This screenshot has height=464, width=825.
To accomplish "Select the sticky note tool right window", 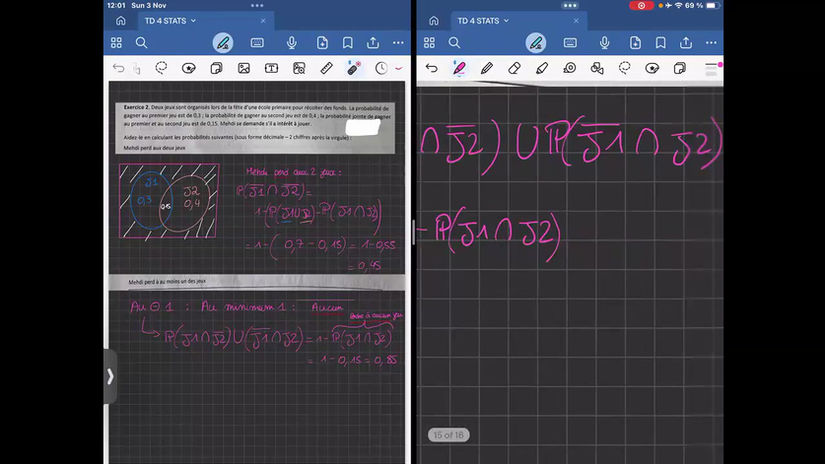I will click(x=680, y=68).
